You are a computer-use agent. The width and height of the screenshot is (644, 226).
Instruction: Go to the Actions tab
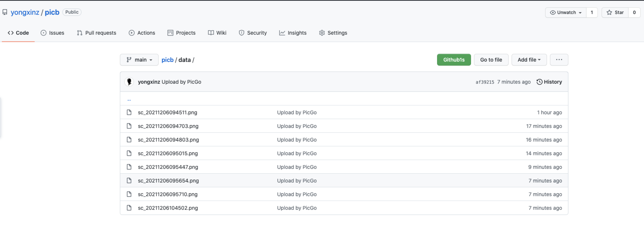pos(142,33)
